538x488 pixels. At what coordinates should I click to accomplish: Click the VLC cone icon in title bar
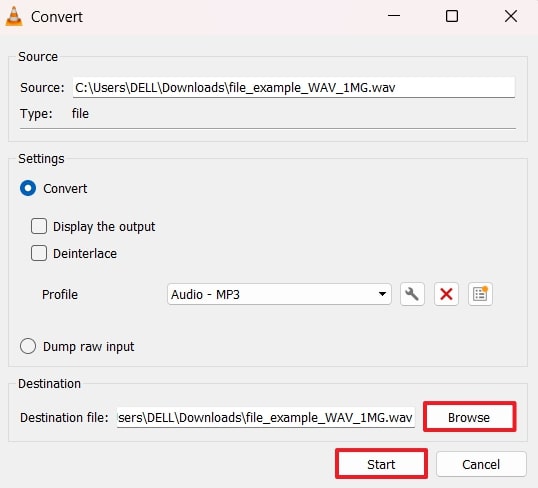tap(14, 16)
